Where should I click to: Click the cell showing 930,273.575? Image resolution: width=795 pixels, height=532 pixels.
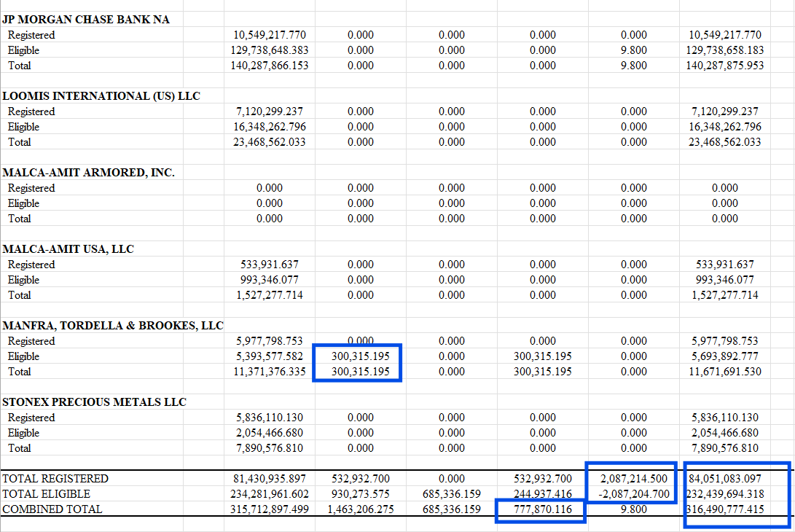pos(361,494)
